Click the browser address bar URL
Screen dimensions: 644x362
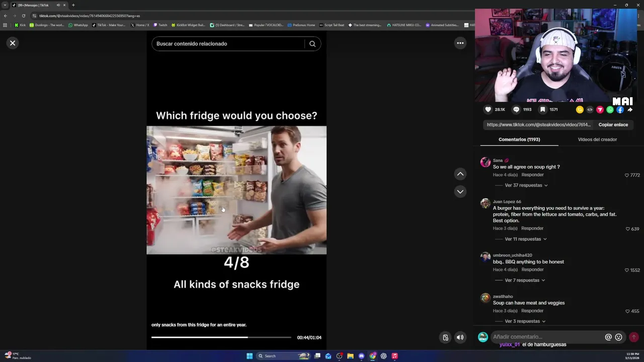(90, 16)
